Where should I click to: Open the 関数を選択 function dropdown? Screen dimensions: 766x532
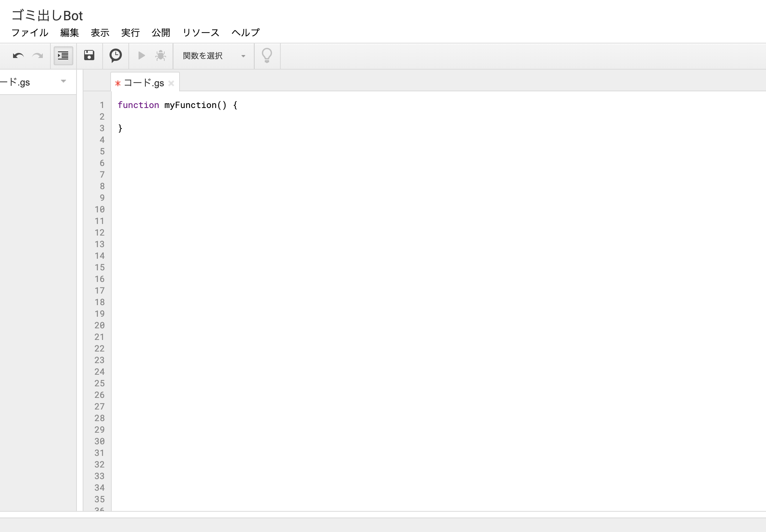click(x=214, y=56)
